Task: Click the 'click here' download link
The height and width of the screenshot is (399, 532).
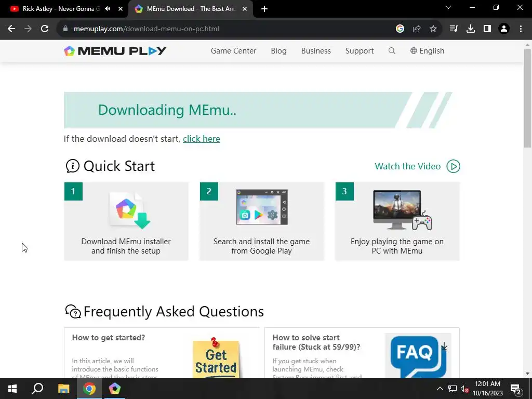Action: coord(202,139)
